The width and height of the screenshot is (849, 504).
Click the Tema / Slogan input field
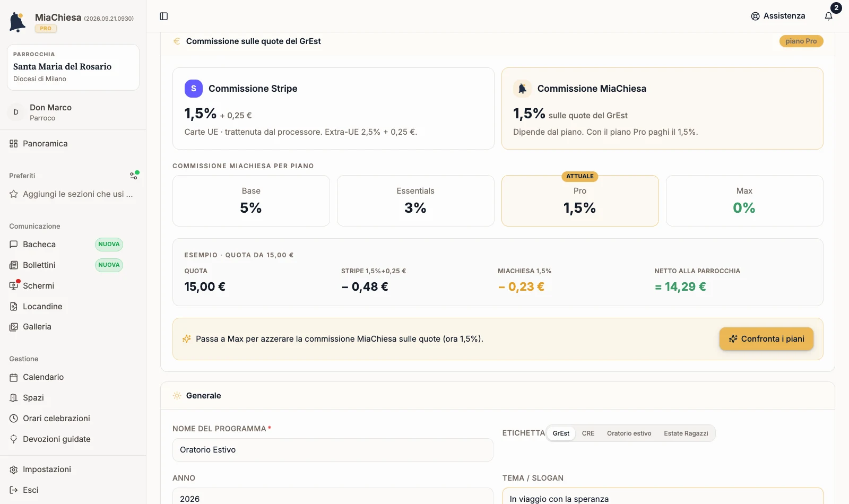663,497
